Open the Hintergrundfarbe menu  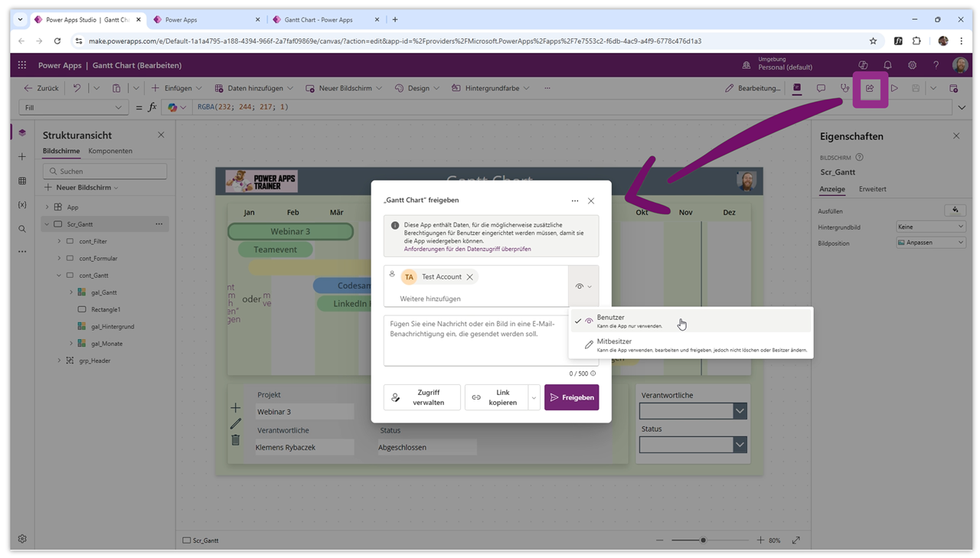coord(491,88)
